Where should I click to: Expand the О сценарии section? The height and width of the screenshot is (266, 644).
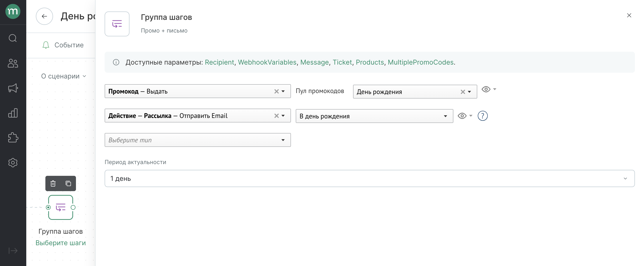click(x=64, y=76)
